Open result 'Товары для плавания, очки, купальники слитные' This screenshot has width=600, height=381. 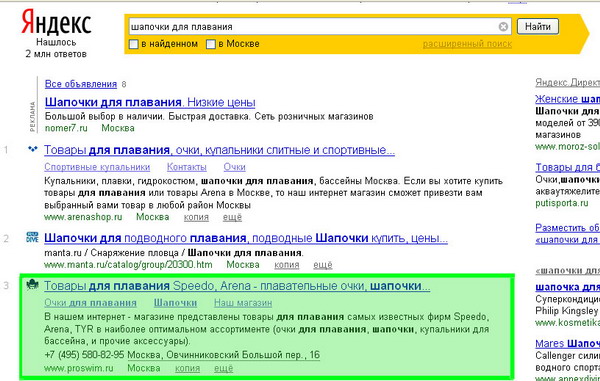219,150
